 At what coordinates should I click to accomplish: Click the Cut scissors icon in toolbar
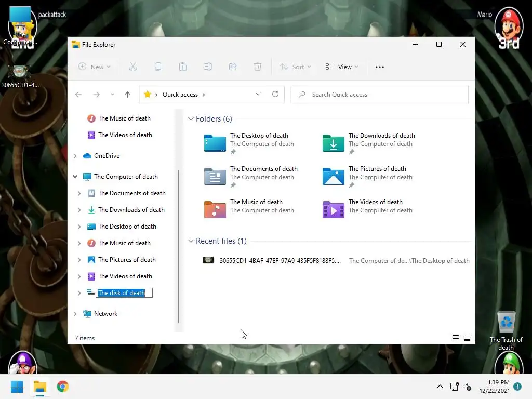pyautogui.click(x=133, y=67)
